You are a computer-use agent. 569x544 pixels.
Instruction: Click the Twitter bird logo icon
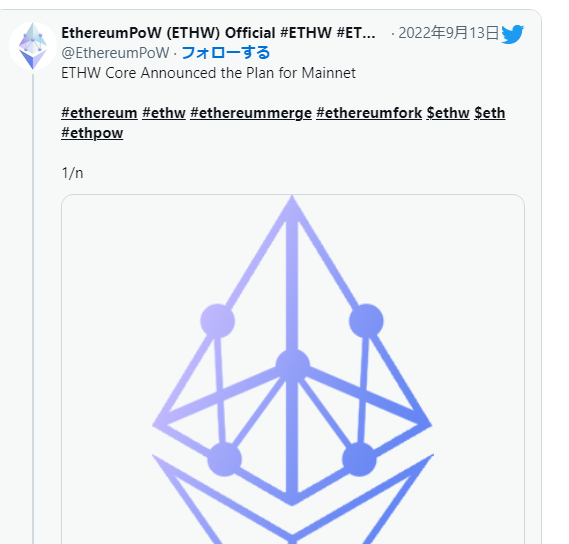click(x=512, y=34)
